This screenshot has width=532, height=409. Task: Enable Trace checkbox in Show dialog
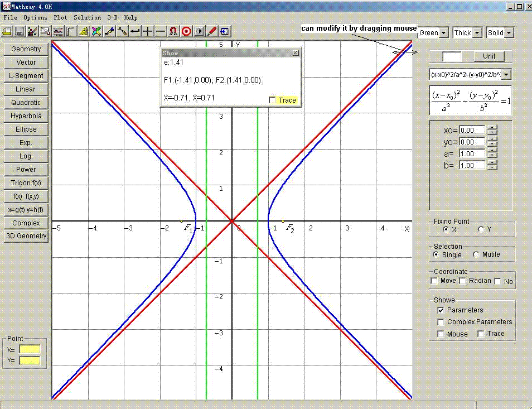[272, 100]
